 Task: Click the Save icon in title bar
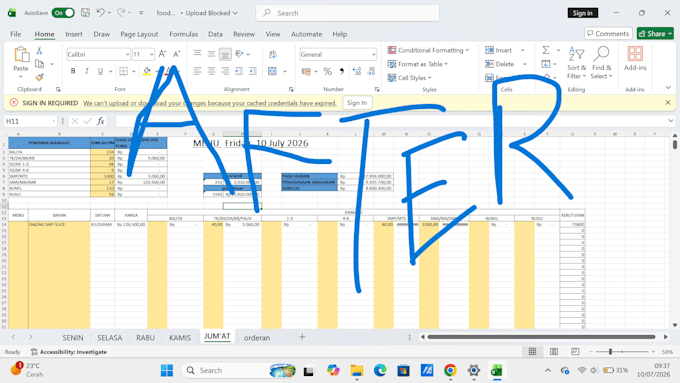point(85,13)
